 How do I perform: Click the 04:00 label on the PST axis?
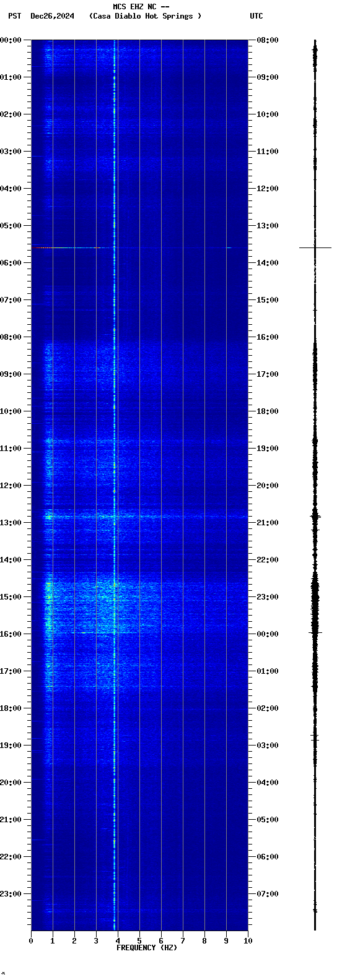[11, 189]
